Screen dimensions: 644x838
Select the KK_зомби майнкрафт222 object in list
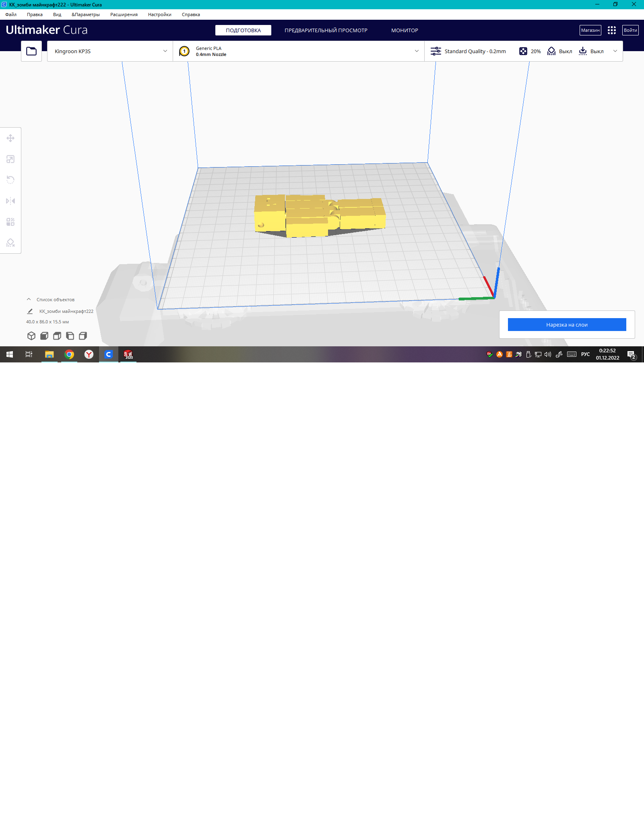click(66, 311)
